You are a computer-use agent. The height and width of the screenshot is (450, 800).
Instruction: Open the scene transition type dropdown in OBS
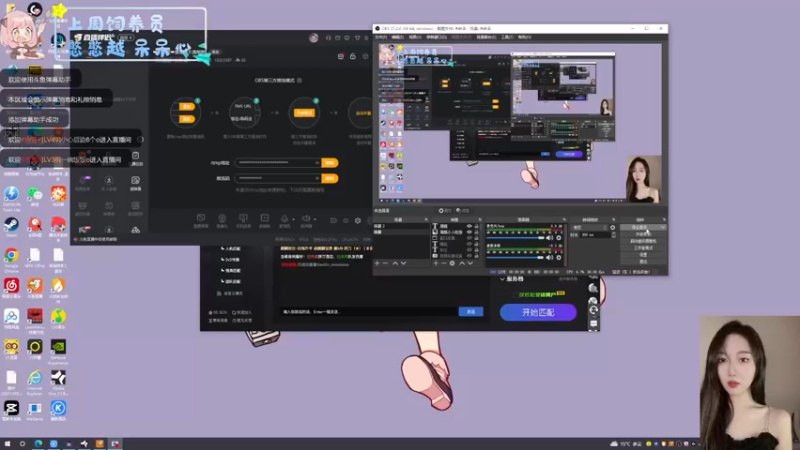590,228
